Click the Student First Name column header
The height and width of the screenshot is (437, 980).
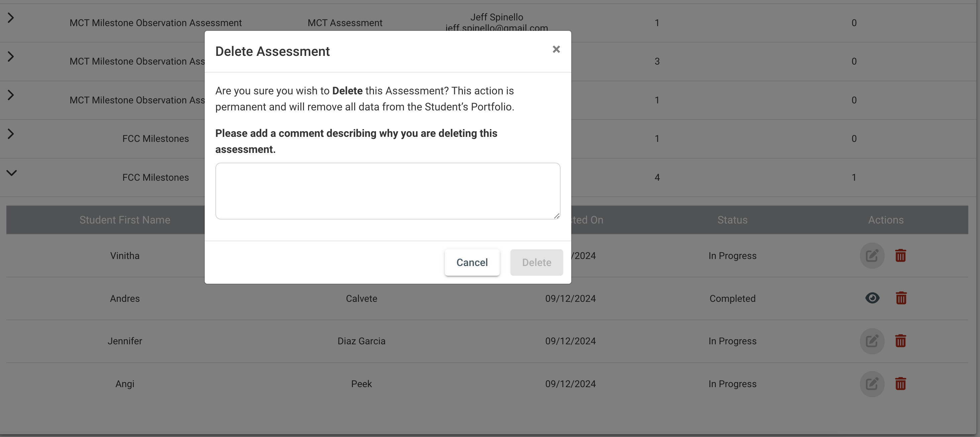pos(125,220)
